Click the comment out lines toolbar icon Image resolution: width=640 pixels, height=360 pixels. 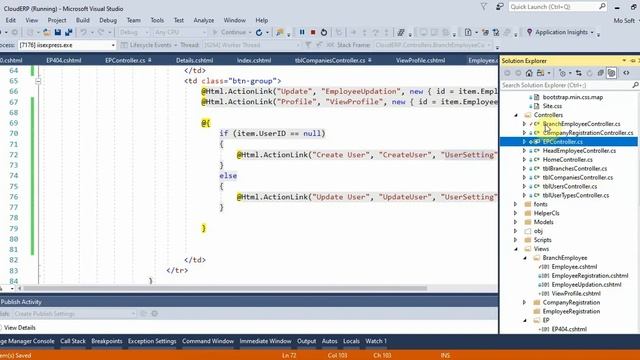pos(401,32)
